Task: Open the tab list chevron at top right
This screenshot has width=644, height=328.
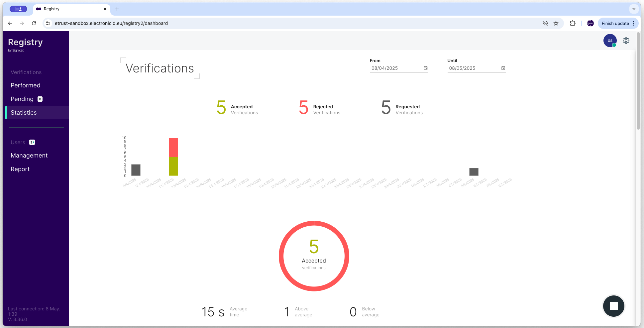Action: coord(634,9)
